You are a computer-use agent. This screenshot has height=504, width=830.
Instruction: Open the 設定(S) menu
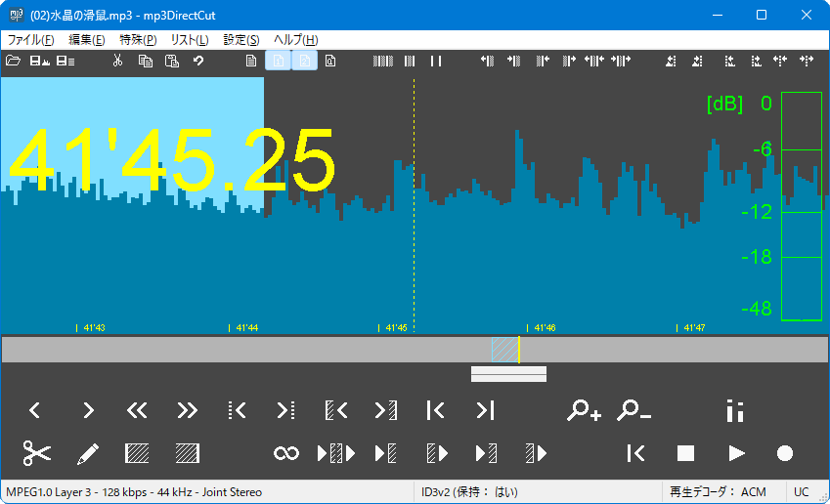240,40
